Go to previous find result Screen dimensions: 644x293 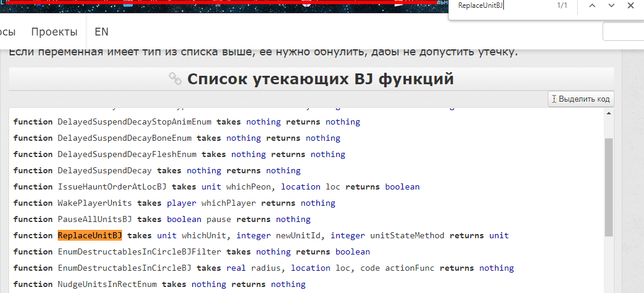(x=592, y=6)
